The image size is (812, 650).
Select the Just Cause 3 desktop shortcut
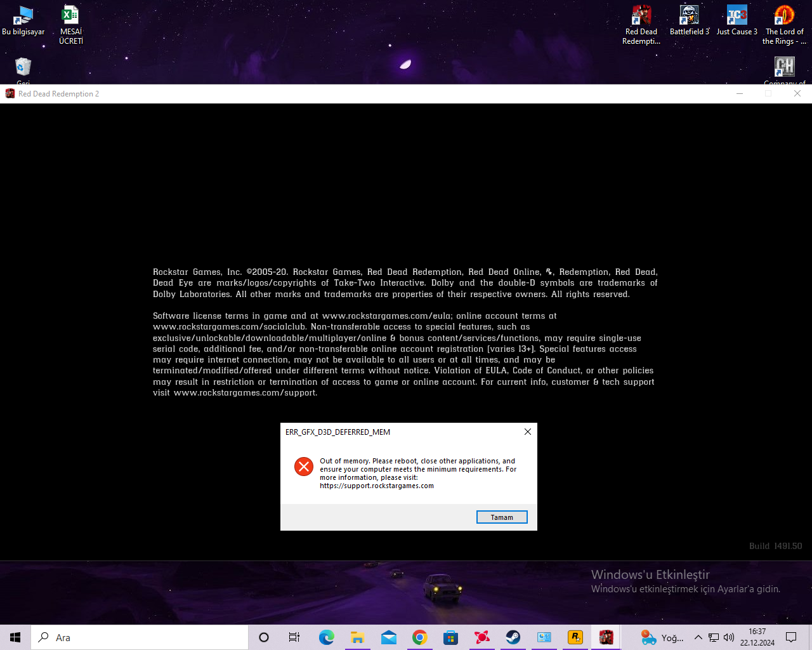click(x=737, y=20)
